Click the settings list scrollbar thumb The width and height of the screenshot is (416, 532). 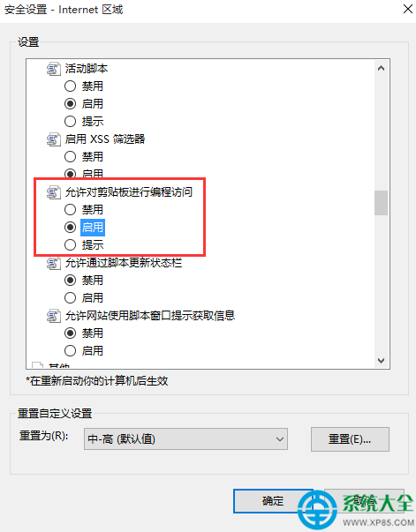tap(381, 203)
